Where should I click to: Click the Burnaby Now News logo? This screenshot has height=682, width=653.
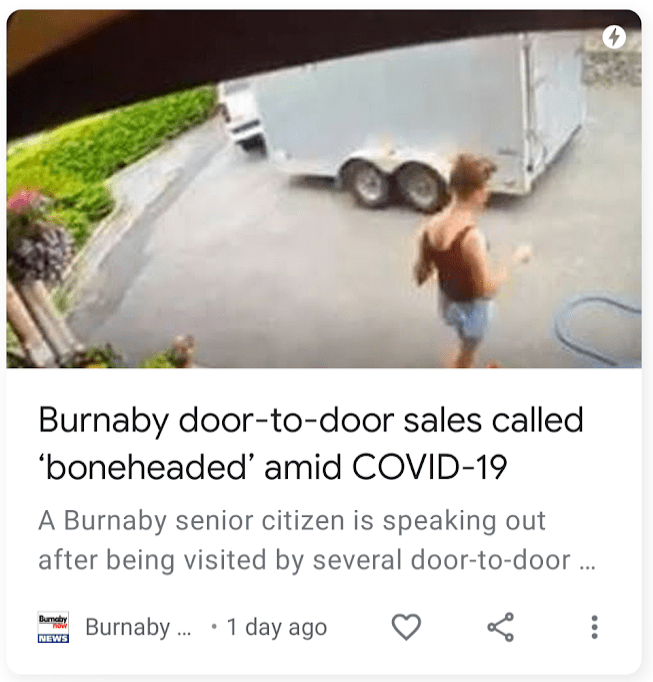(x=53, y=627)
